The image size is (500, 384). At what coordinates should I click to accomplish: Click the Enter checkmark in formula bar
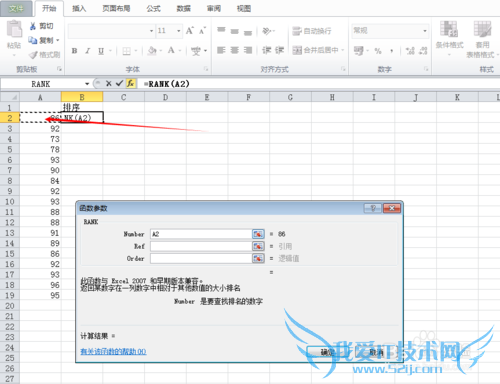119,84
